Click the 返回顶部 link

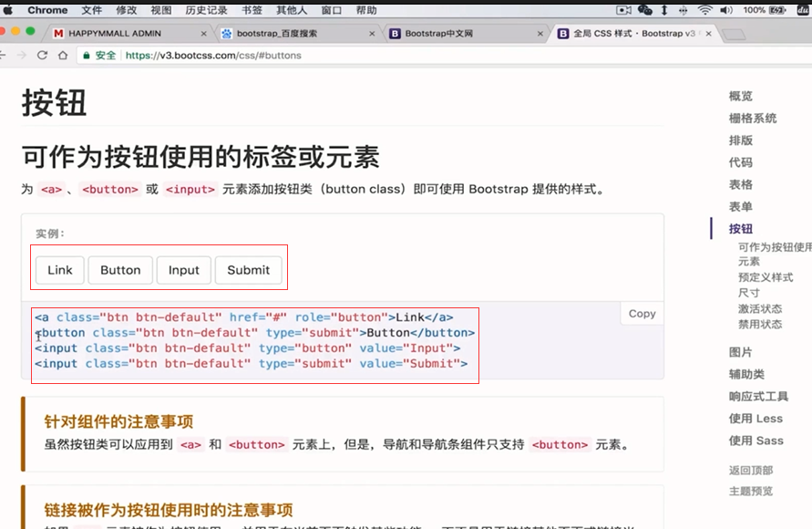point(751,471)
